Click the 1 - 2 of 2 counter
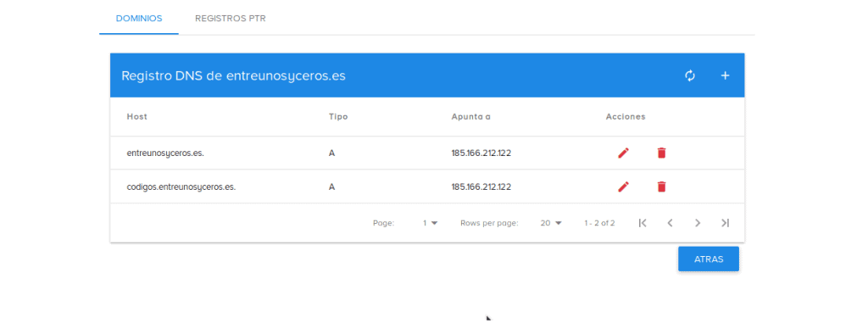Viewport: 868px width, 323px height. click(x=599, y=223)
